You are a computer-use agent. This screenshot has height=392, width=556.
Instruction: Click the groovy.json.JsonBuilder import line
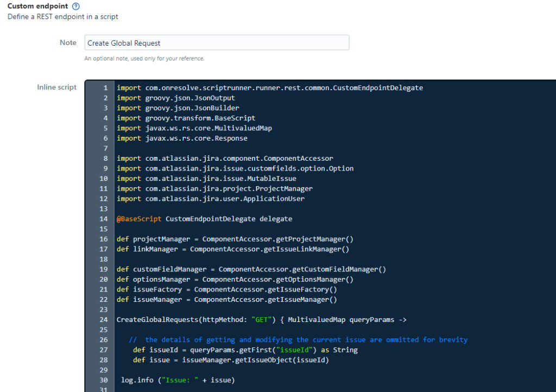coord(178,108)
